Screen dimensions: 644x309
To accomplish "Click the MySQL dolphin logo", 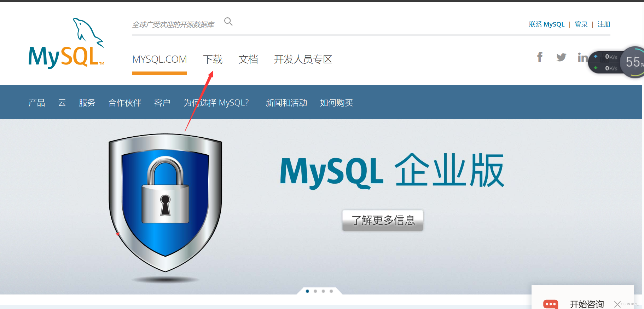I will pos(66,43).
